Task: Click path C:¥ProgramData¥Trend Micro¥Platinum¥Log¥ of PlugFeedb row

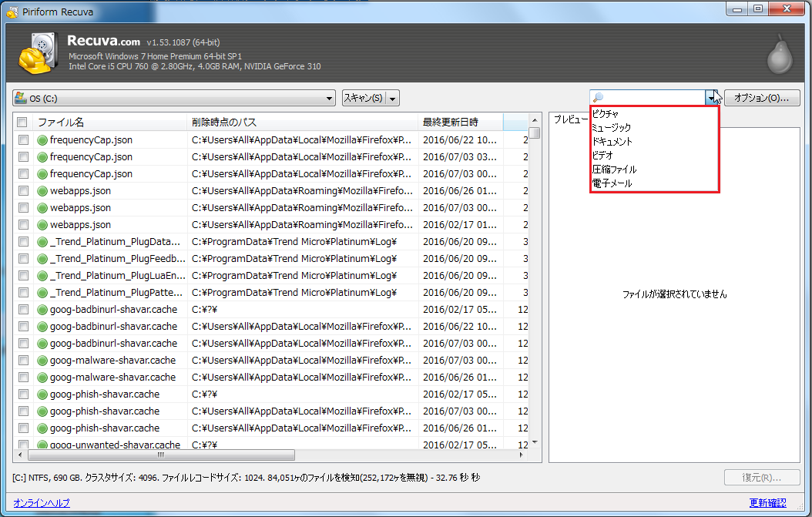Action: coord(294,259)
